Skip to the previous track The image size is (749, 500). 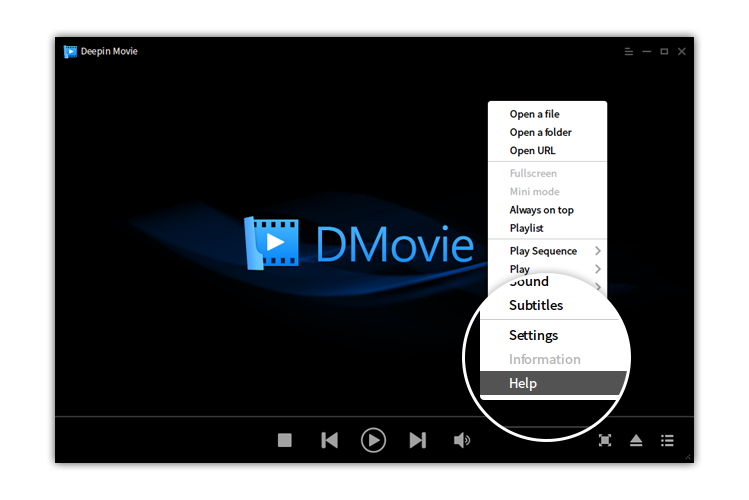(330, 440)
